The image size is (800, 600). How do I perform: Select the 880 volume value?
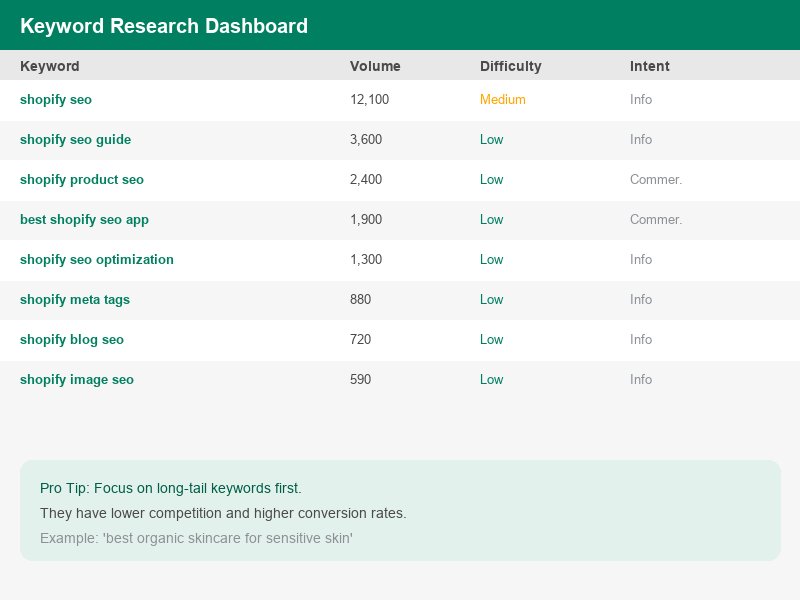click(x=360, y=299)
